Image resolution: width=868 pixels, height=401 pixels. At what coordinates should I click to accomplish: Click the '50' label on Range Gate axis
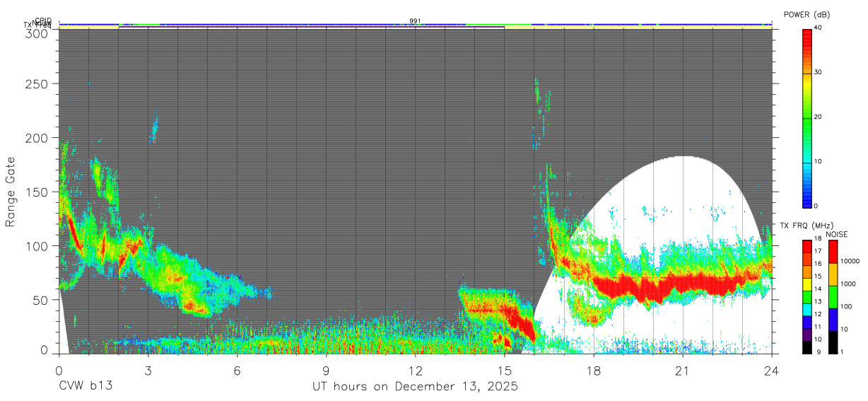point(41,300)
